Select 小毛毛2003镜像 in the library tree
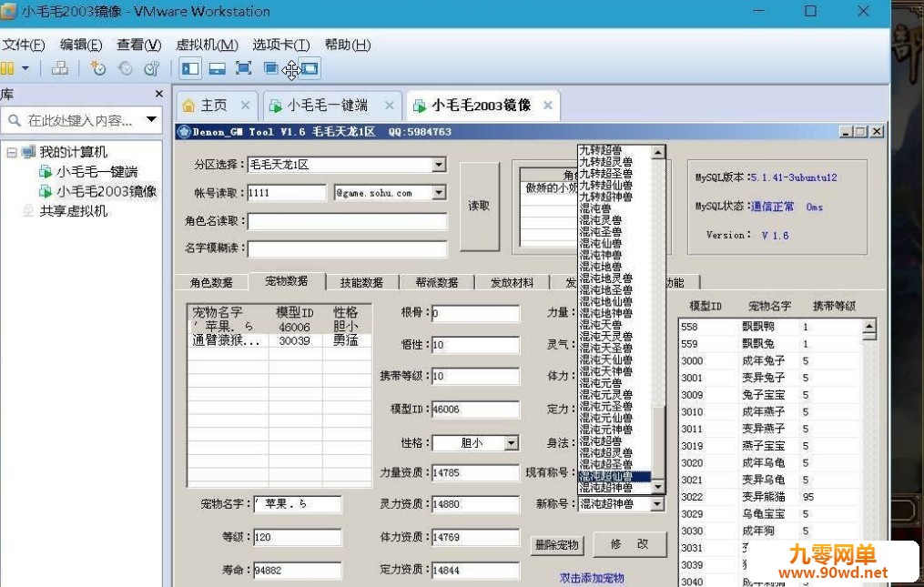Image resolution: width=924 pixels, height=587 pixels. tap(107, 191)
